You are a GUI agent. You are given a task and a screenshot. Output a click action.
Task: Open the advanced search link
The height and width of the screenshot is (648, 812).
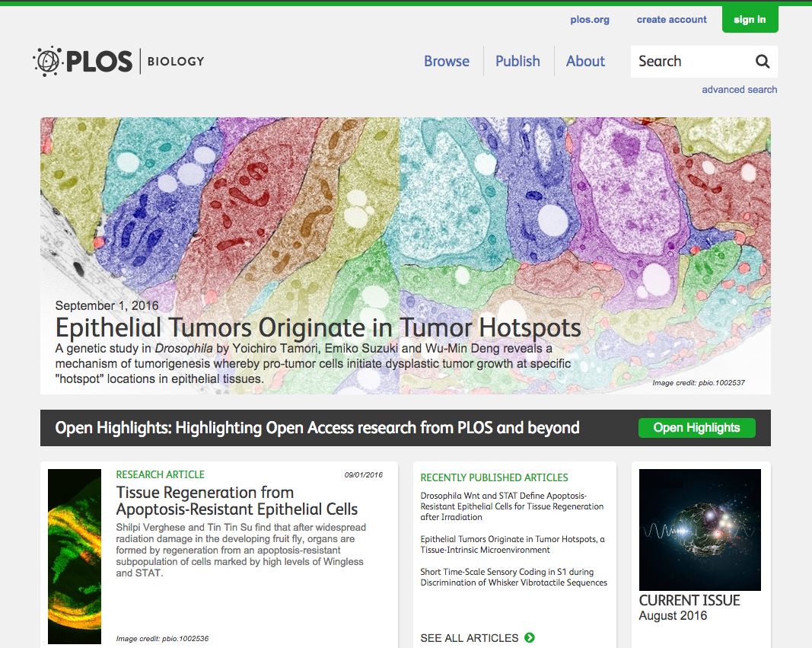739,90
